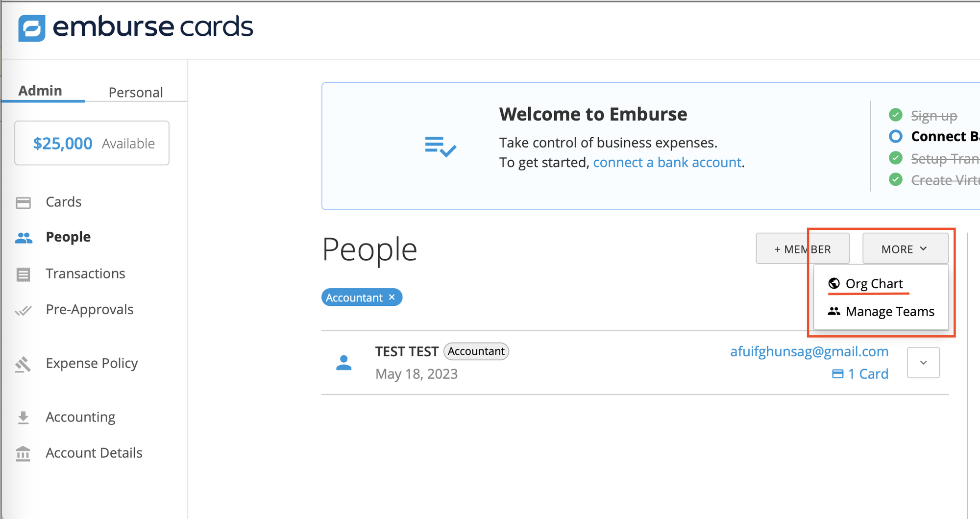Expand the MORE dropdown

[x=905, y=248]
